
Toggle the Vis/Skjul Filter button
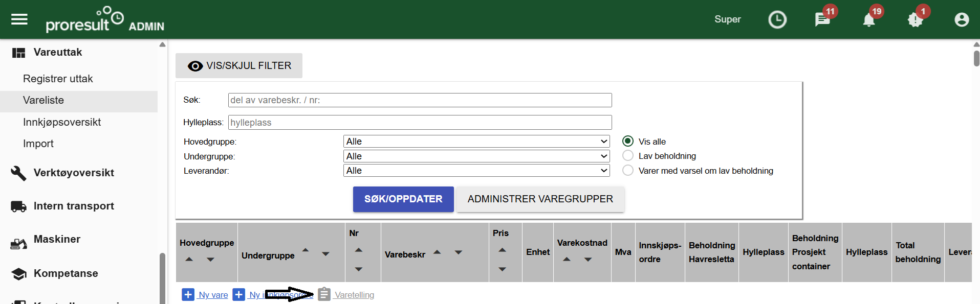point(239,66)
